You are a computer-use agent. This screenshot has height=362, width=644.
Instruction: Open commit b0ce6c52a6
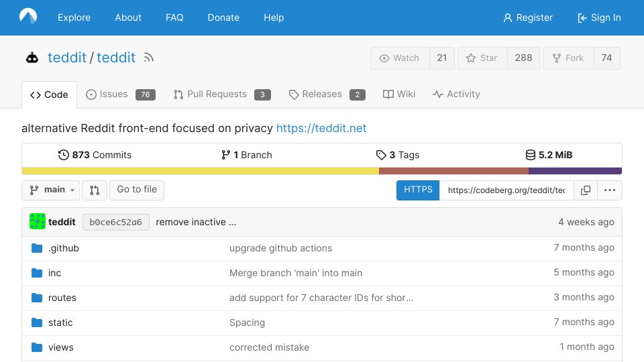(x=116, y=222)
